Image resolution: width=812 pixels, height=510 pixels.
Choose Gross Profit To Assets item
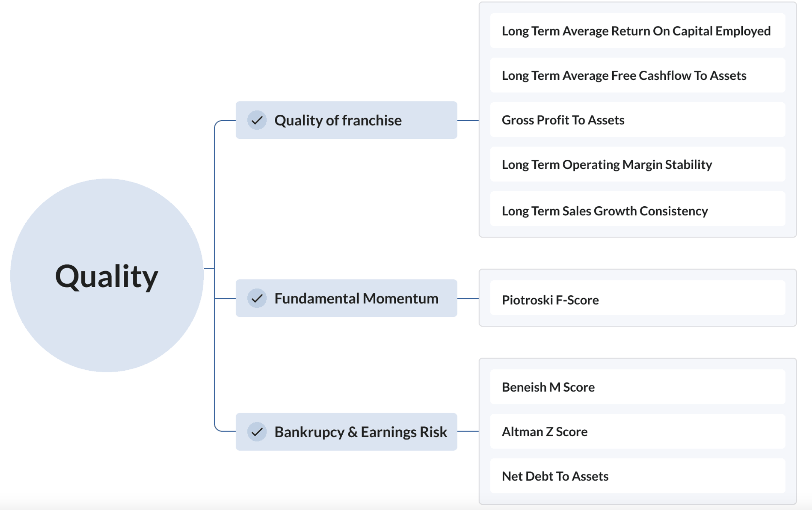(638, 120)
